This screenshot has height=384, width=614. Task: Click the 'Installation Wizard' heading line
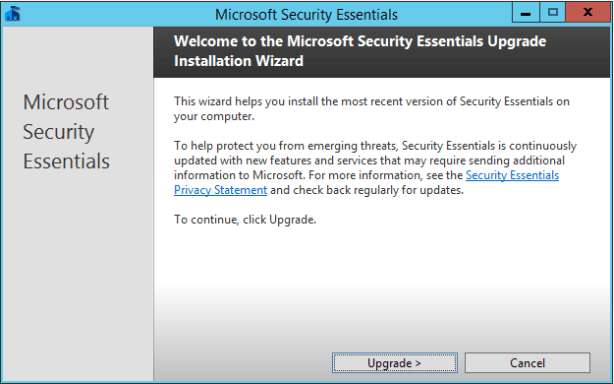[x=238, y=61]
